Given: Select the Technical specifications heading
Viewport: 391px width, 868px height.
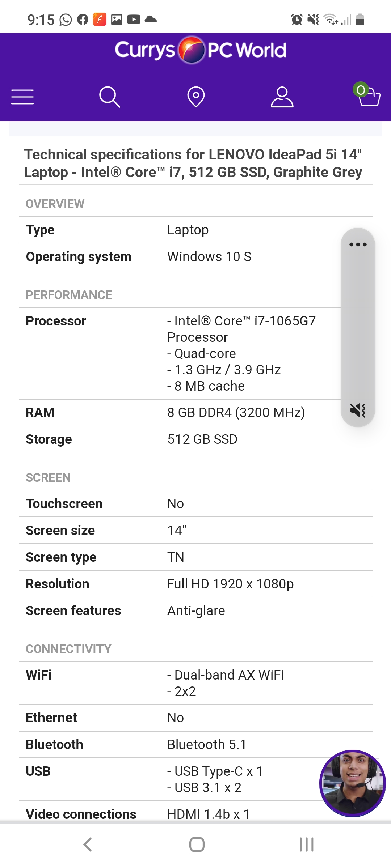Looking at the screenshot, I should (193, 163).
